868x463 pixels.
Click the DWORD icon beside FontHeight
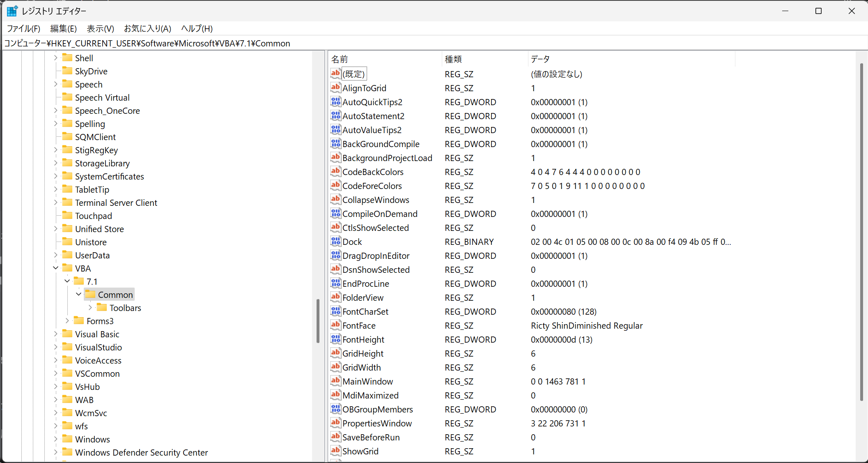pos(335,339)
